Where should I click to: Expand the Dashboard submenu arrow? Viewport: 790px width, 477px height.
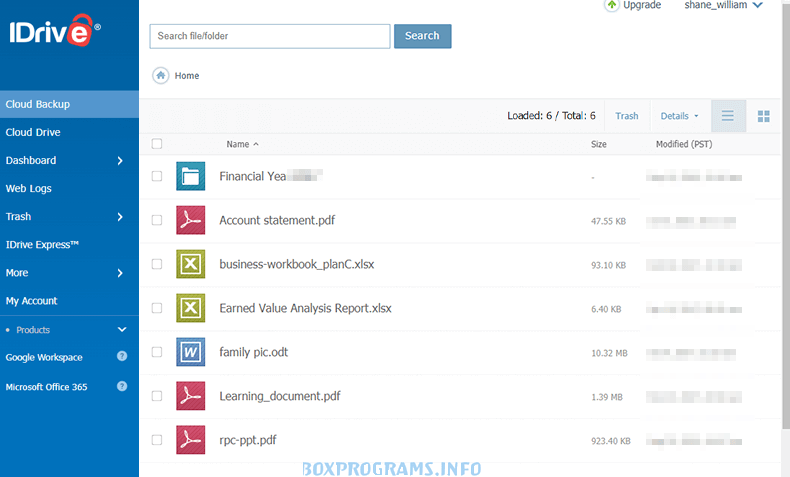pos(120,160)
